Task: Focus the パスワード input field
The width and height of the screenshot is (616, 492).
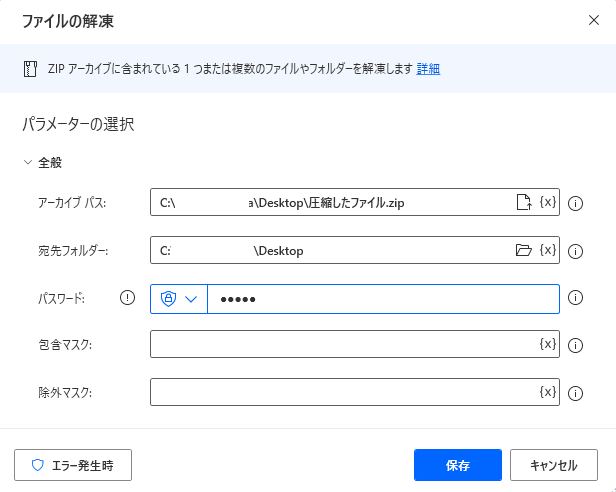Action: 383,299
